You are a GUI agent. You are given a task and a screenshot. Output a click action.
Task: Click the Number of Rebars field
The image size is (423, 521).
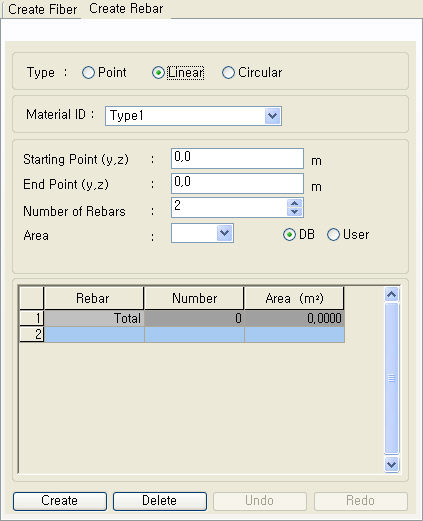(229, 207)
